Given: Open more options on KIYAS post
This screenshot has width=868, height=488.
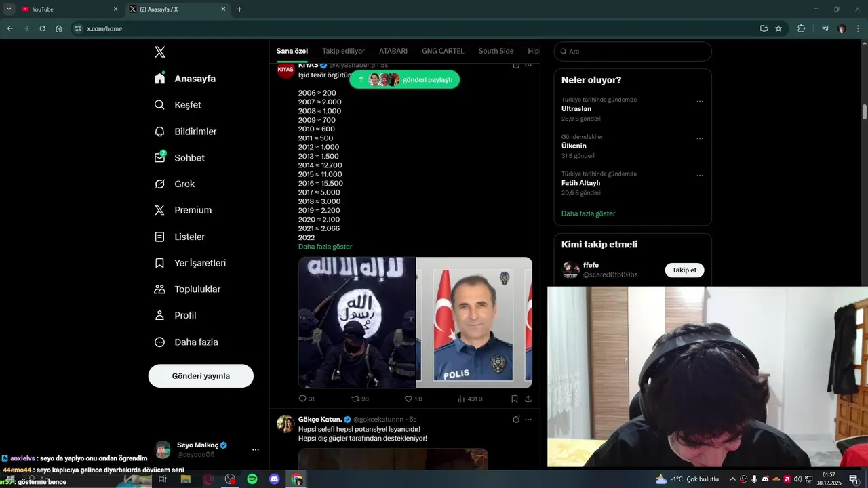Looking at the screenshot, I should [x=528, y=66].
